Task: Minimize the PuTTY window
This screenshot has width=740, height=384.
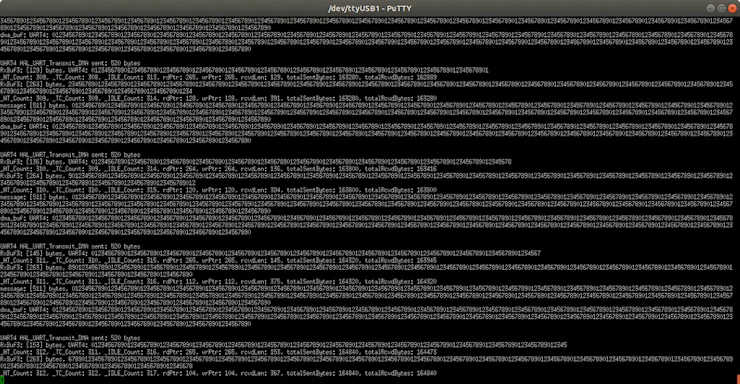Action: 711,8
